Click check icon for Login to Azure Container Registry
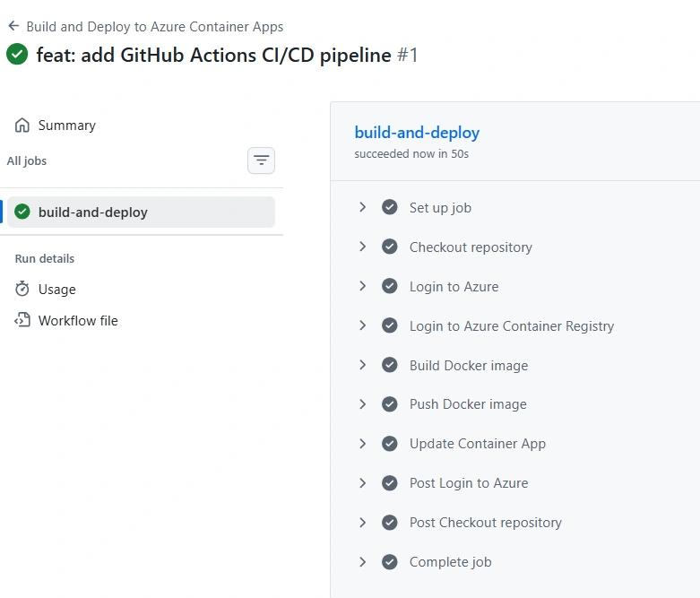Image resolution: width=700 pixels, height=598 pixels. coord(390,325)
